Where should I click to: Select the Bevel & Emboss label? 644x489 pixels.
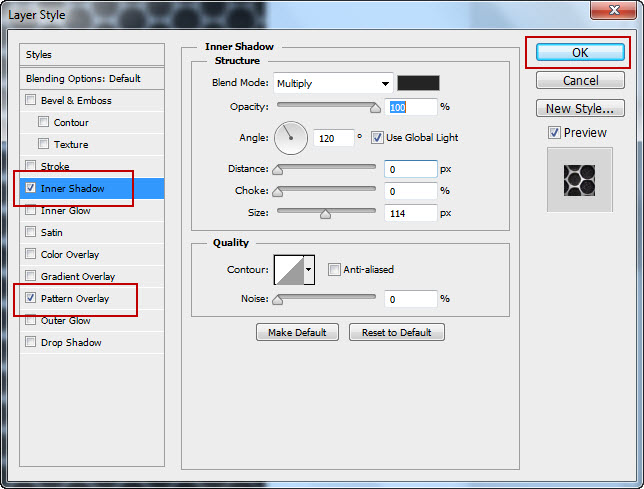pyautogui.click(x=76, y=100)
